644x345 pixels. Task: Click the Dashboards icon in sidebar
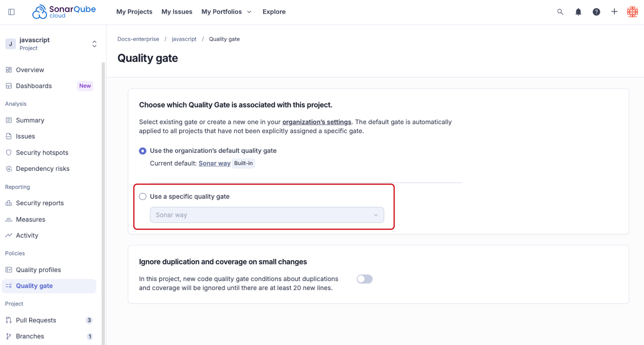click(9, 86)
